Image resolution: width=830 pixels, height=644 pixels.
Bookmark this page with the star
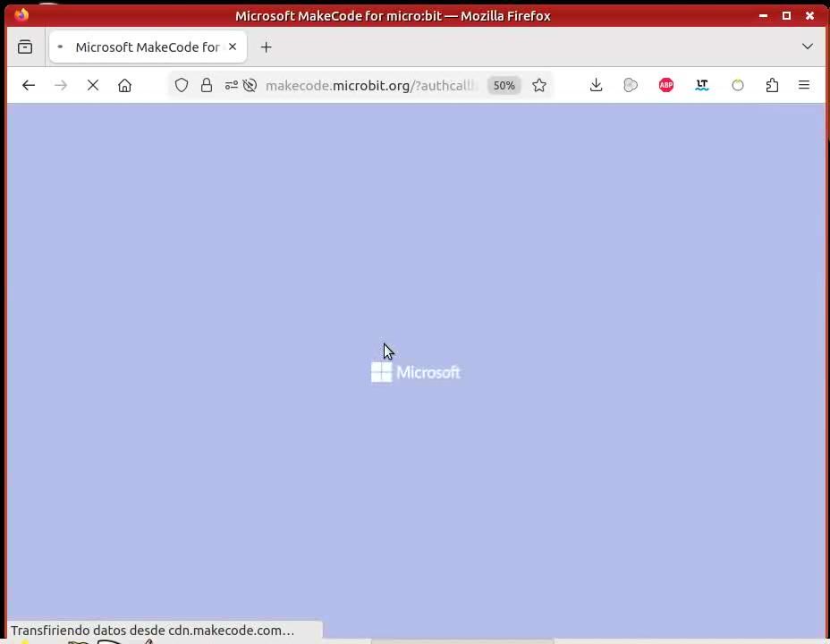point(538,85)
